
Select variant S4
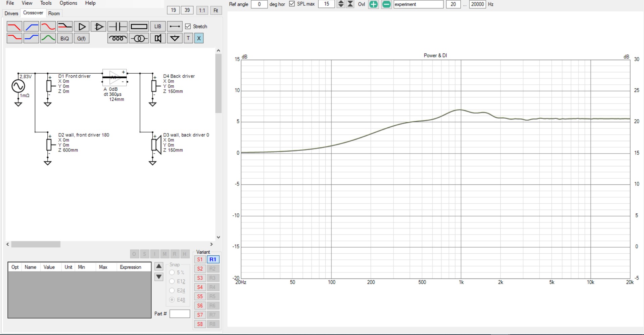[200, 287]
